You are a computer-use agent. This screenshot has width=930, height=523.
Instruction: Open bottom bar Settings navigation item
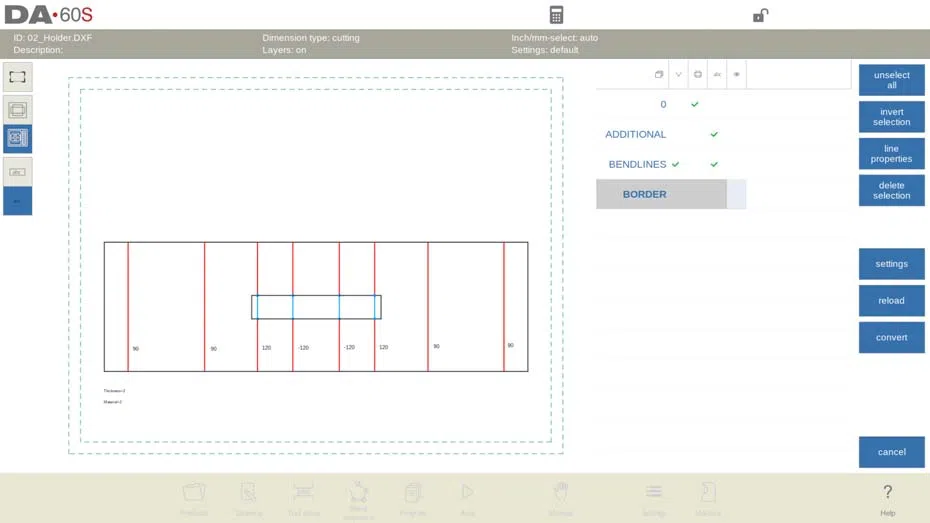(x=654, y=498)
